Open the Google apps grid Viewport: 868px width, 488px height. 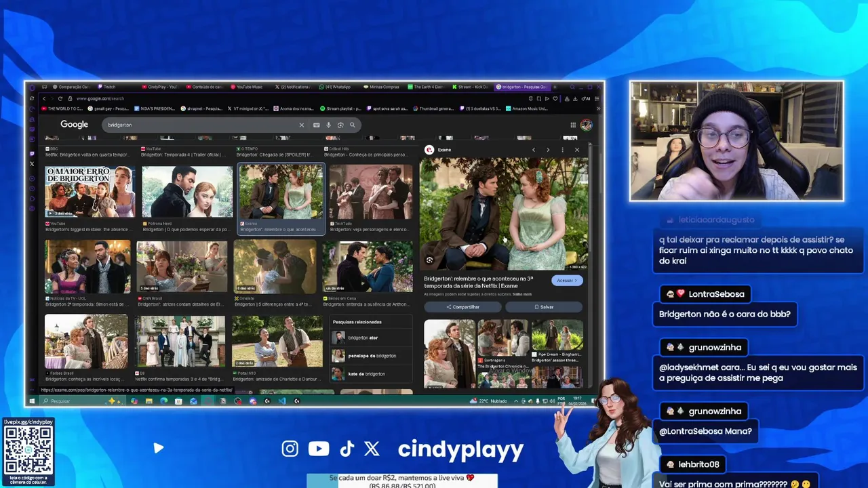(x=573, y=125)
